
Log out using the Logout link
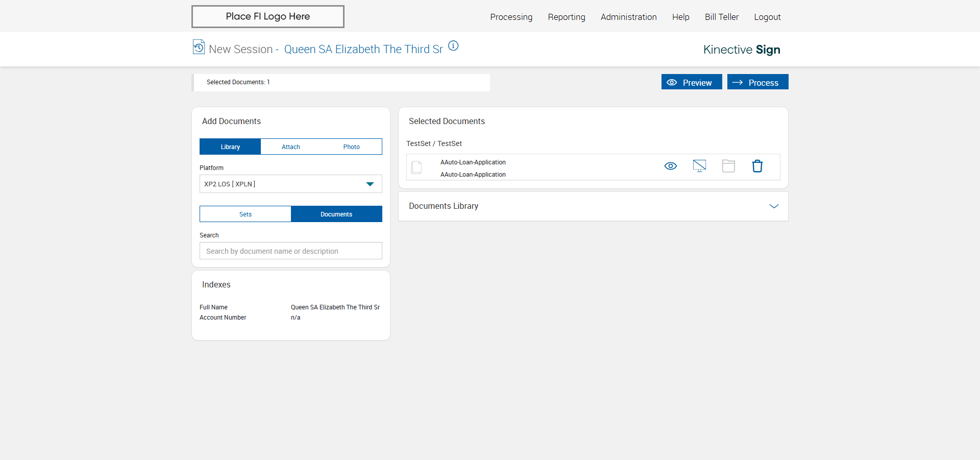tap(768, 17)
